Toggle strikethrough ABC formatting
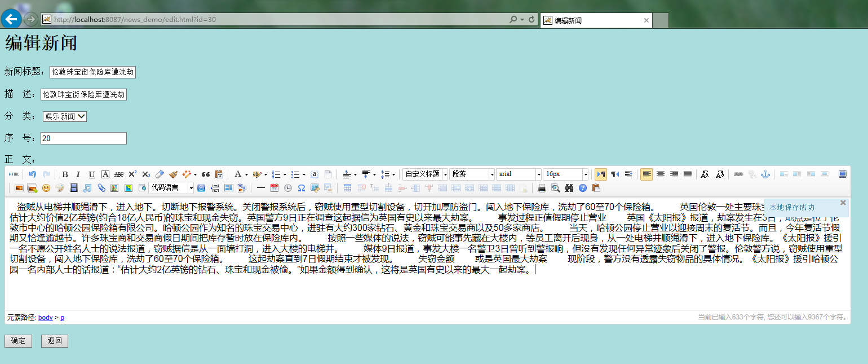The height and width of the screenshot is (364, 868). [119, 174]
